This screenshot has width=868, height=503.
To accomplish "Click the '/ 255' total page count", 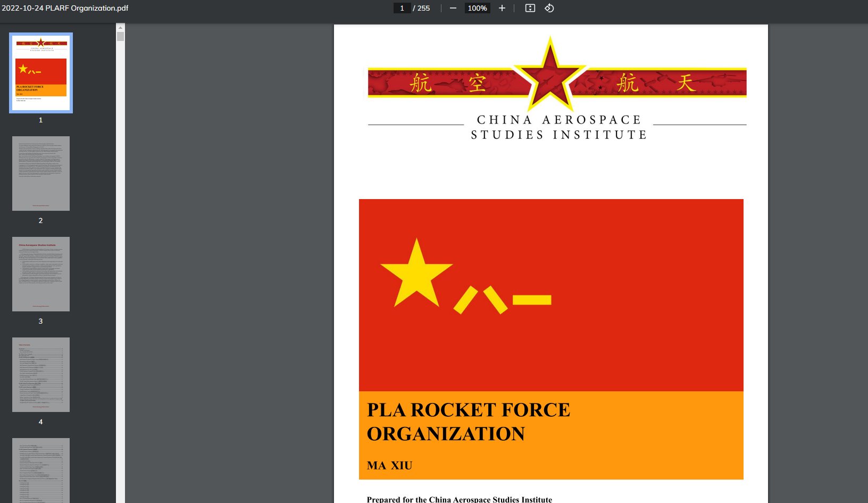I will (421, 8).
